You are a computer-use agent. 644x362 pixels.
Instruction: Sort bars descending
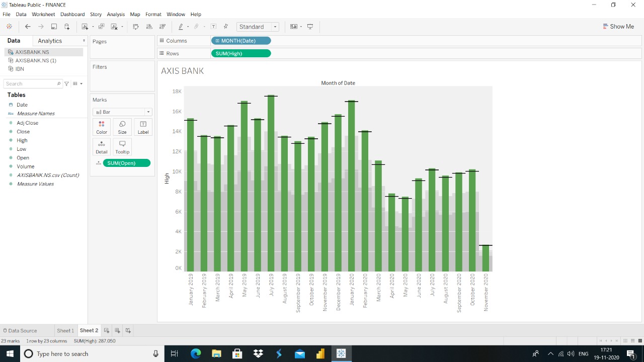pos(163,27)
